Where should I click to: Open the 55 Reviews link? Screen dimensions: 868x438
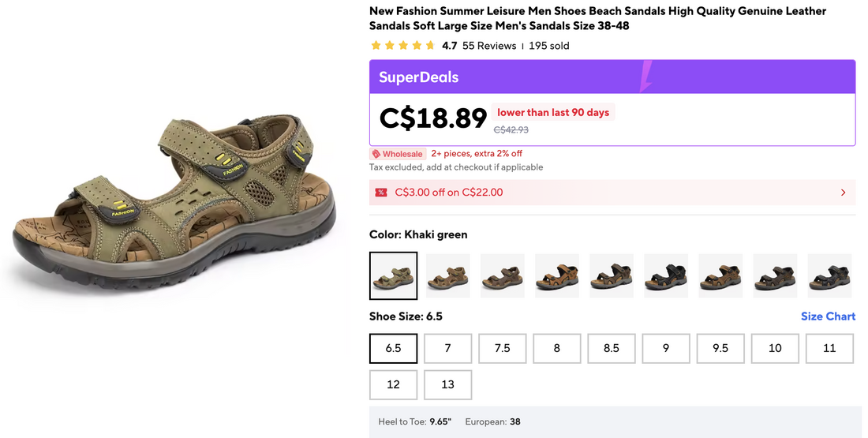tap(488, 46)
